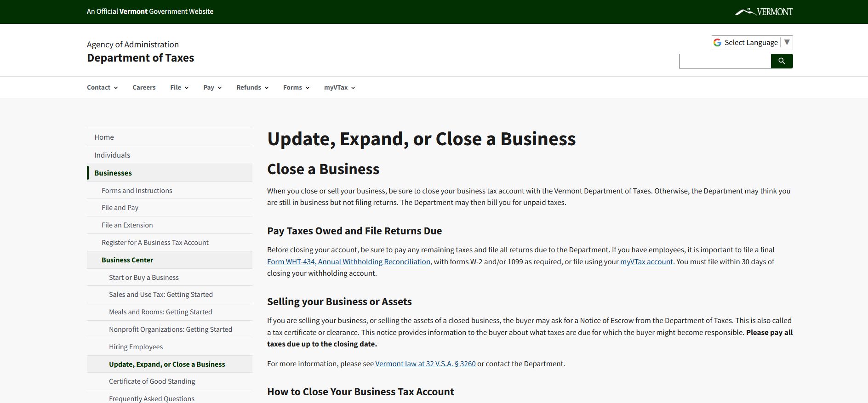Click How to Close Your Business Tax Account heading
Image resolution: width=868 pixels, height=403 pixels.
(360, 392)
